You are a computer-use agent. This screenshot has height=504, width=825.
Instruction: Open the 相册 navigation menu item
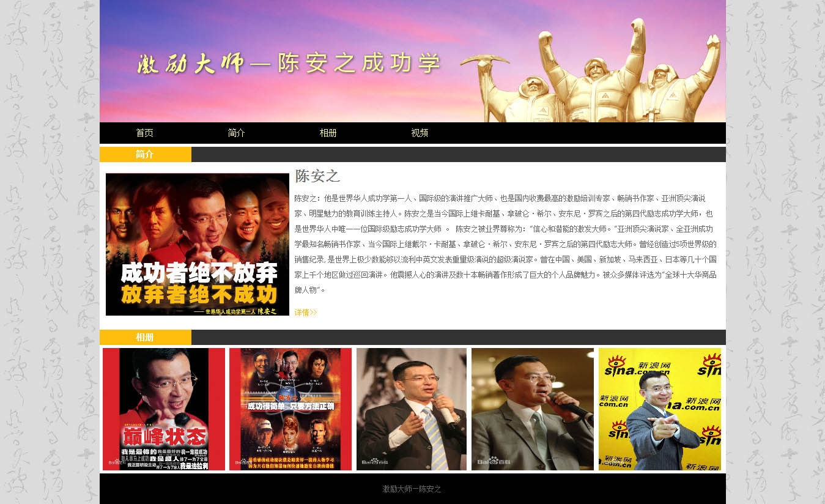tap(328, 133)
